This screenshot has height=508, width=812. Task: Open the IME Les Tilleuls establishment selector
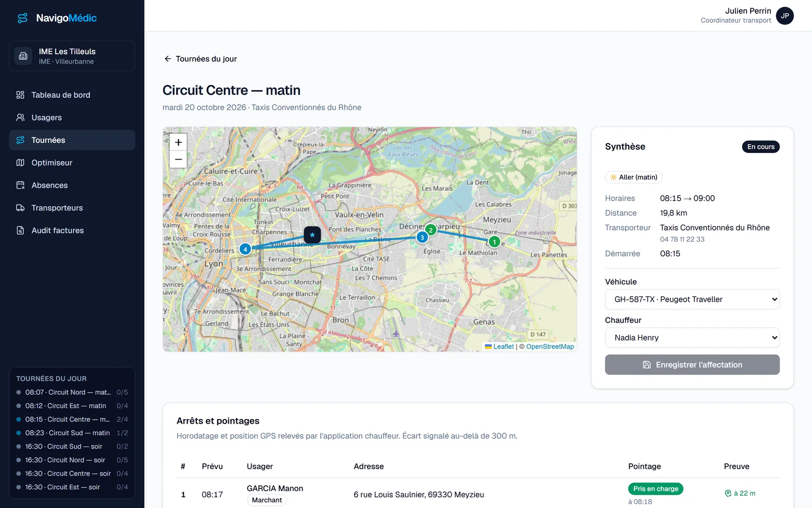point(72,56)
